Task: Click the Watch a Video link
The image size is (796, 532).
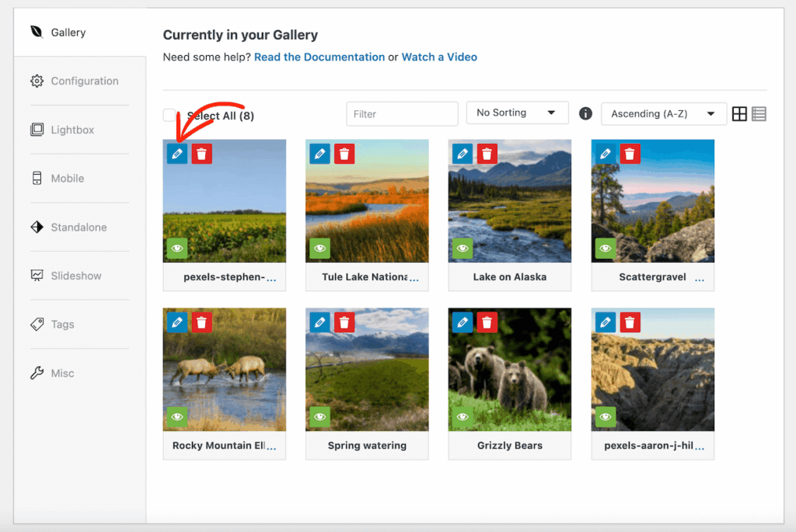Action: [x=439, y=57]
